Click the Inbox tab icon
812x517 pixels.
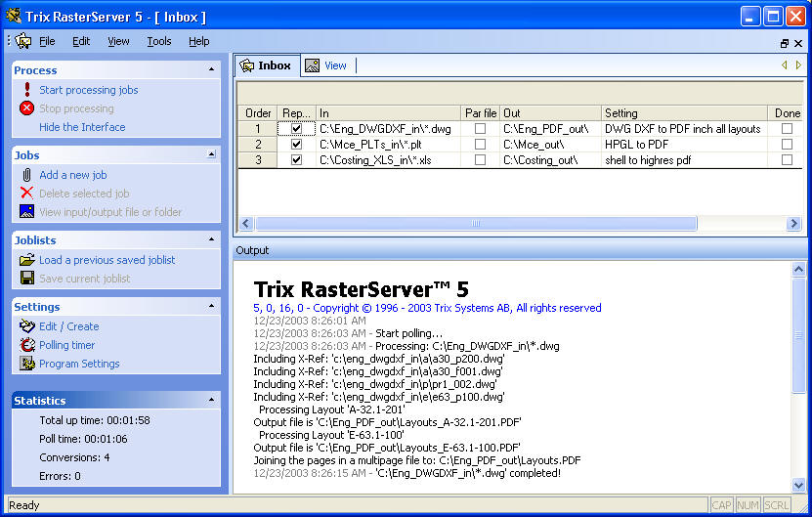tap(247, 65)
